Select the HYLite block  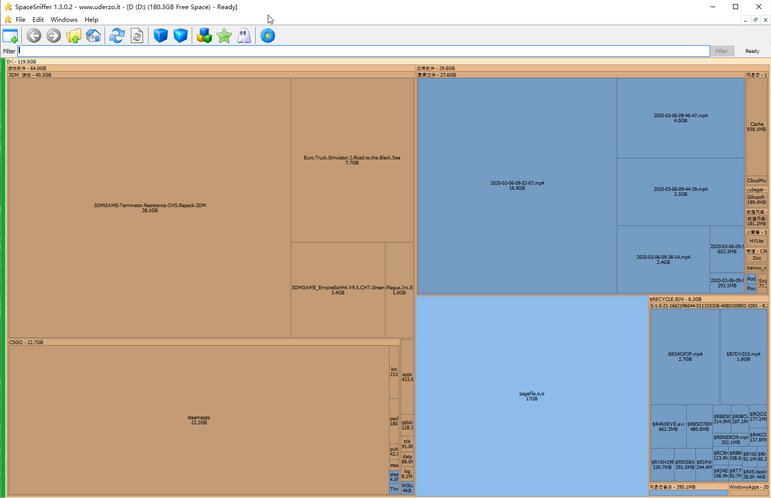click(756, 241)
